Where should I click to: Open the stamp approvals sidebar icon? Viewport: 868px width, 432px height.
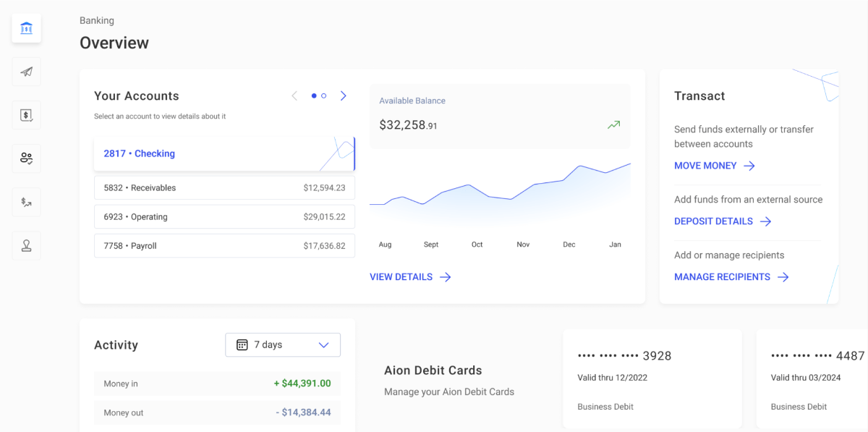[x=26, y=245]
